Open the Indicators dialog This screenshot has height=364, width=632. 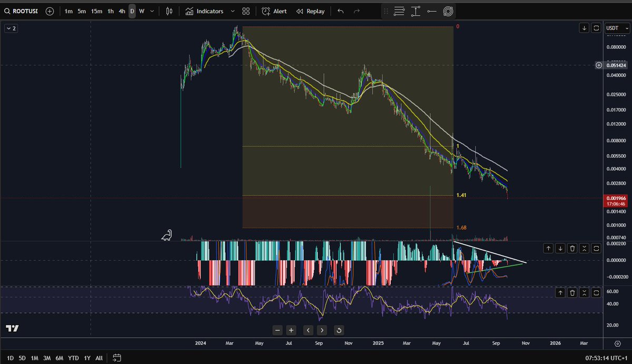(x=204, y=11)
